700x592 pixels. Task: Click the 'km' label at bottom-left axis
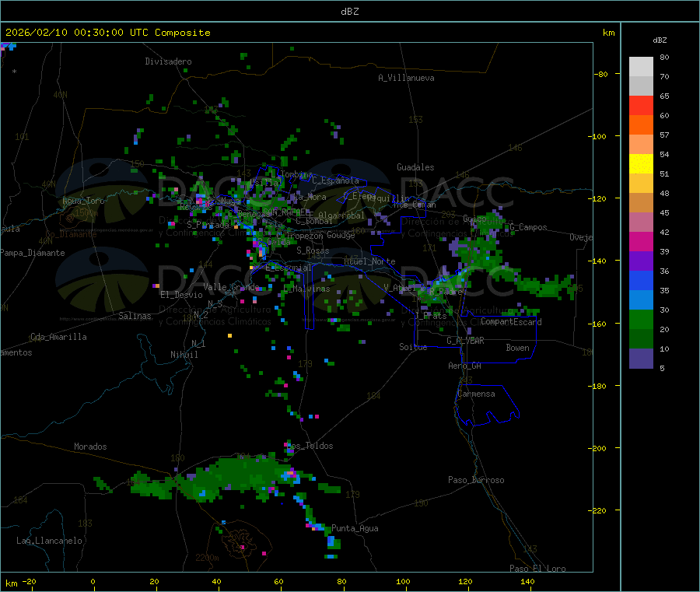11,583
